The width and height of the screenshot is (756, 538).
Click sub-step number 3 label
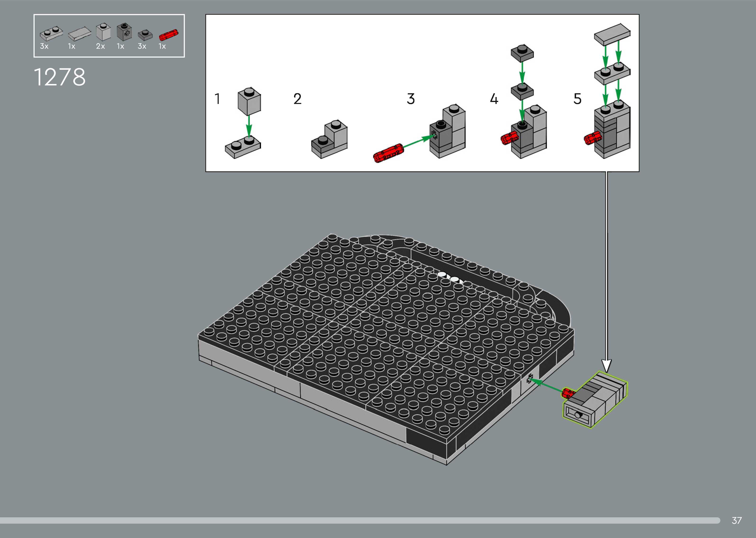[411, 99]
